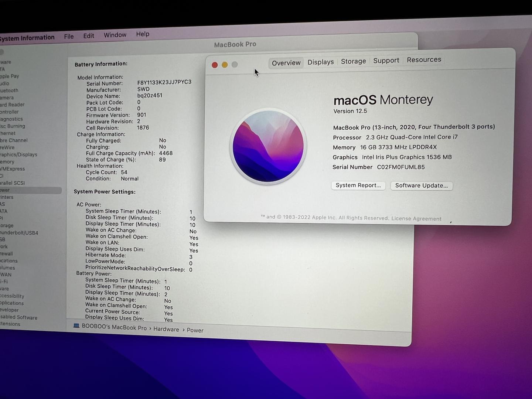Switch to the Displays tab
532x399 pixels.
tap(321, 62)
